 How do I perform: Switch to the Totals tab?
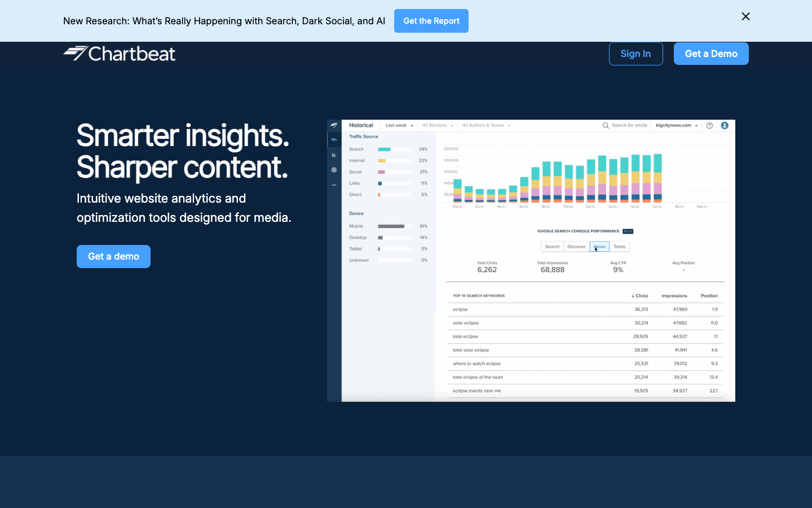point(620,247)
